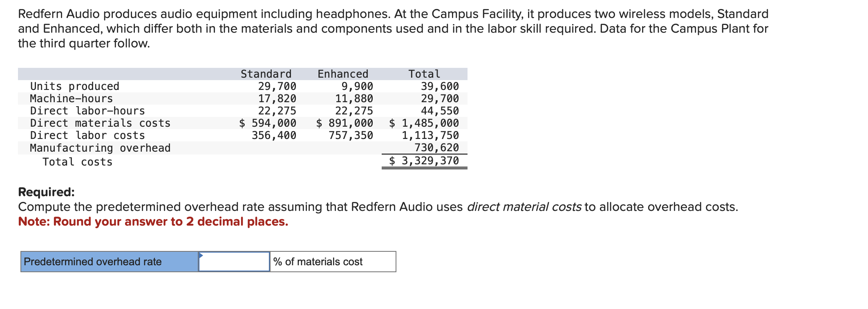Click manufacturing overhead total 730,620
868x309 pixels.
tap(436, 148)
